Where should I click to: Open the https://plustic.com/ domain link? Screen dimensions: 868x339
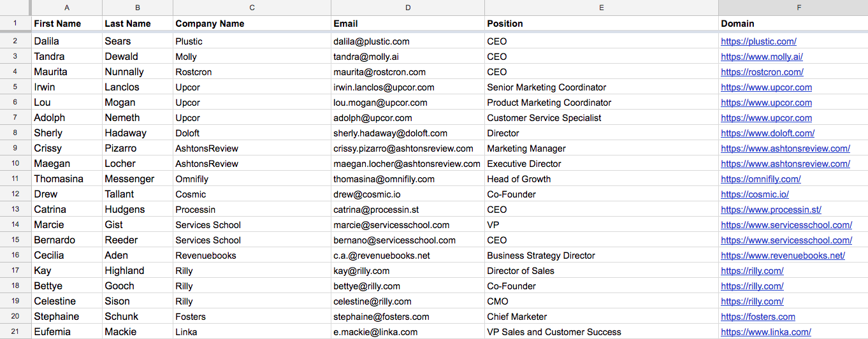tap(758, 41)
